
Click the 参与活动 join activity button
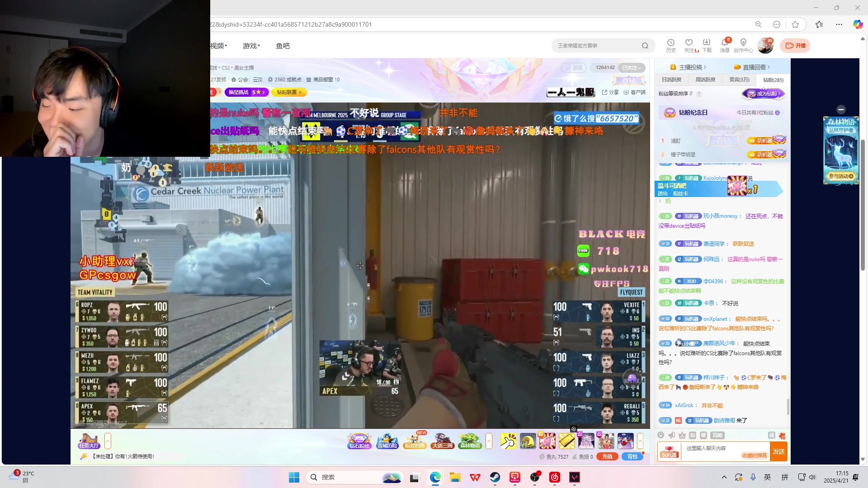(841, 176)
